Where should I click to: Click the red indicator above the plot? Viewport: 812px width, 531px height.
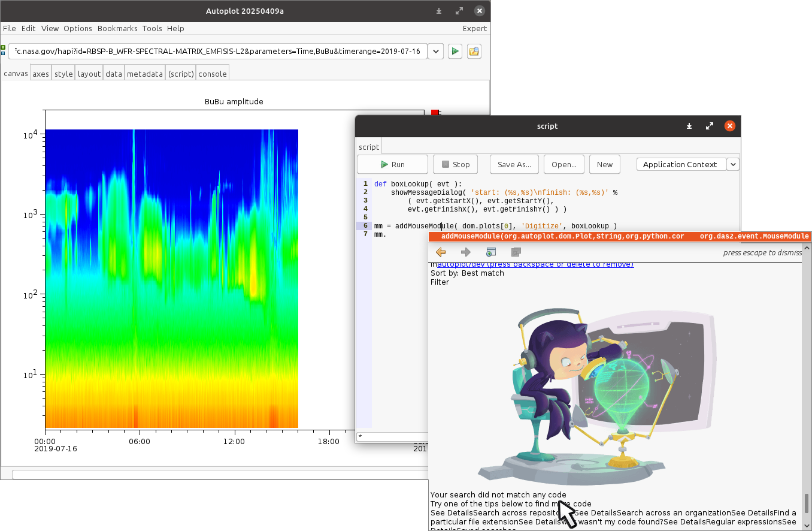coord(435,112)
